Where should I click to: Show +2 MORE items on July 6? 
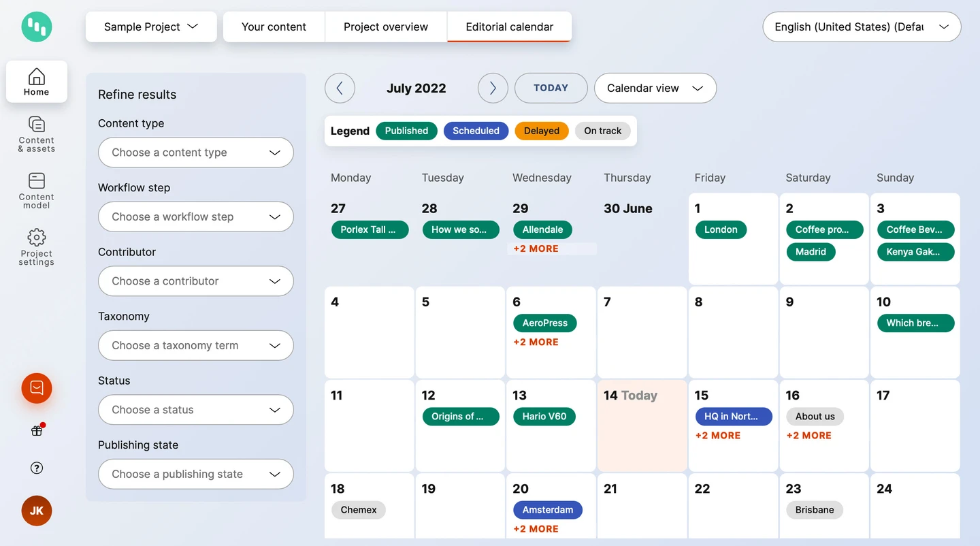pyautogui.click(x=536, y=342)
